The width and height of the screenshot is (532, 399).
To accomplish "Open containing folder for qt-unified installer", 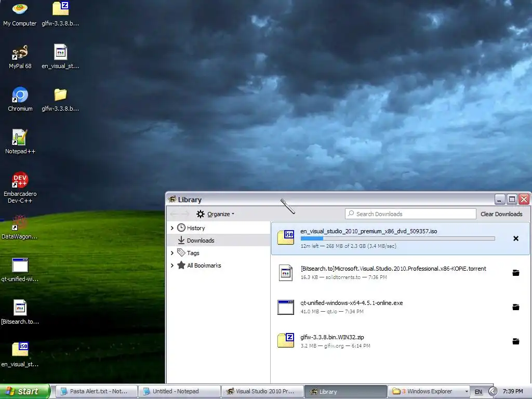I will click(516, 307).
